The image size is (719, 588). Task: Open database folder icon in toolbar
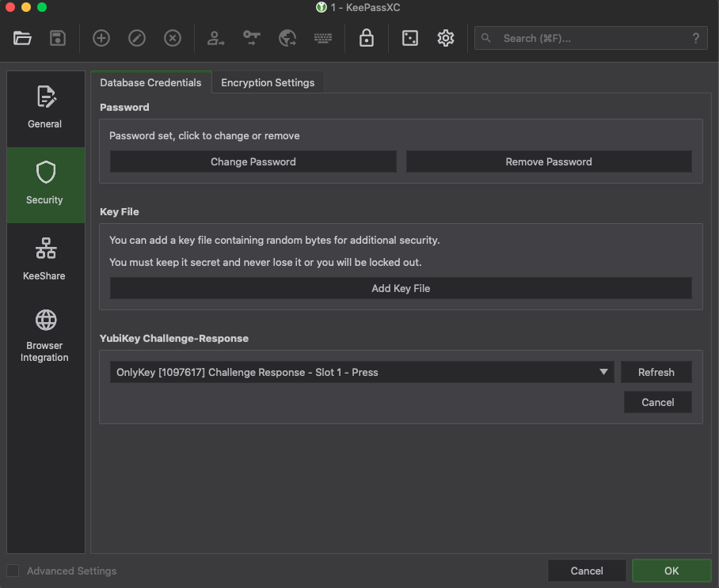pyautogui.click(x=22, y=38)
